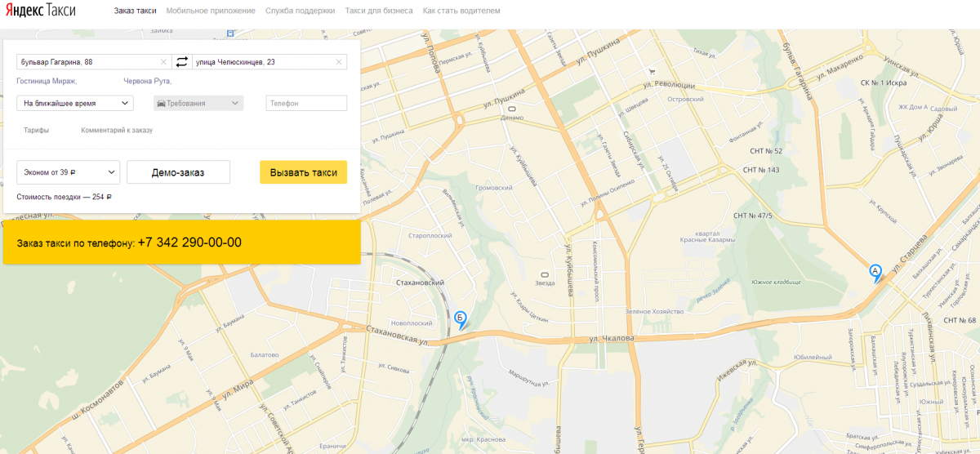Viewport: 980px width, 454px height.
Task: Click the Динамо stadium icon on map
Action: [512, 109]
